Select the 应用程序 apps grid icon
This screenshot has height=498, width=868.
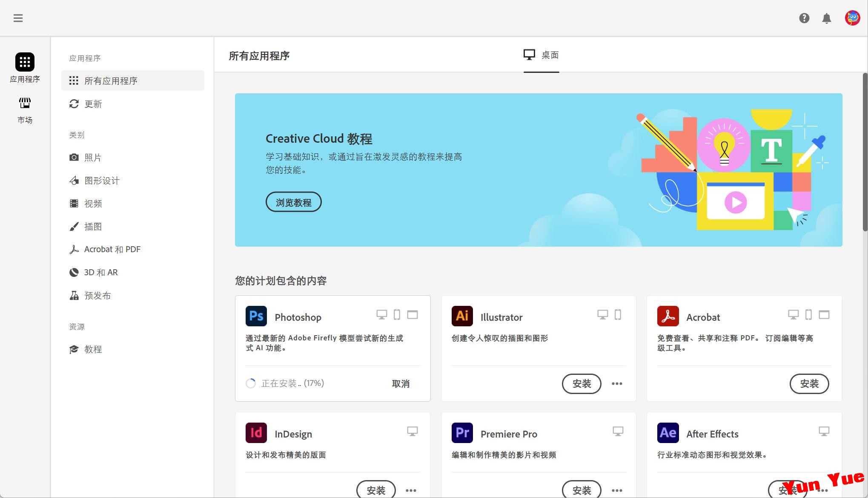tap(25, 62)
